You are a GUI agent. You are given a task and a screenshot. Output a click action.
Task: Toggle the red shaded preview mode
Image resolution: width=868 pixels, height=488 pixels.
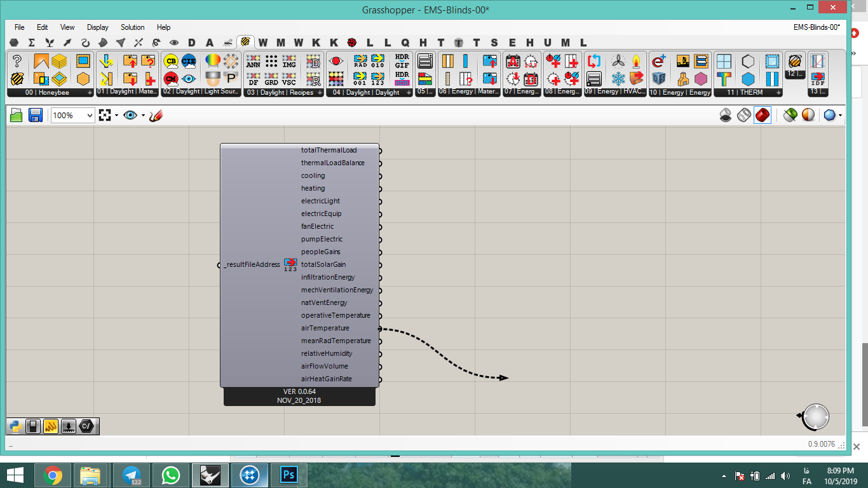[x=763, y=115]
